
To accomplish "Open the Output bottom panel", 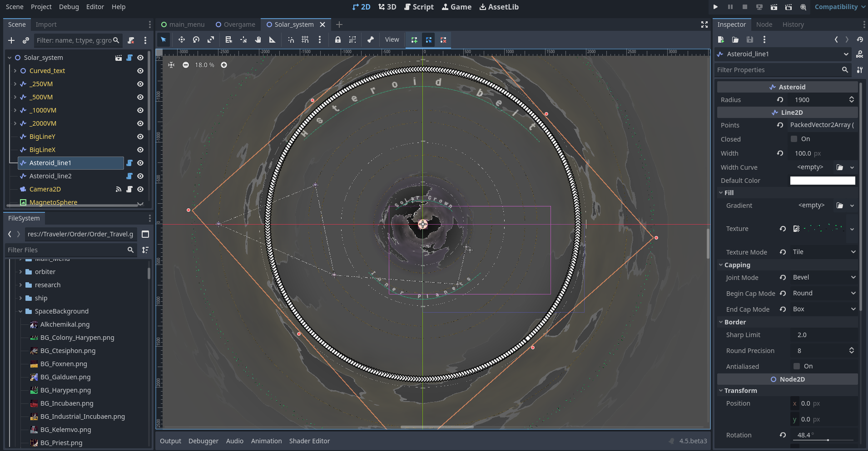I will [170, 441].
